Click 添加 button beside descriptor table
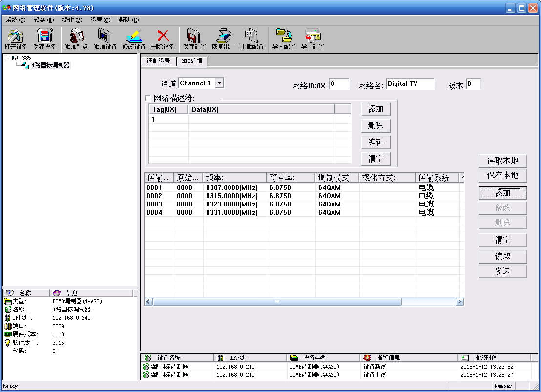This screenshot has height=392, width=541. [x=376, y=109]
